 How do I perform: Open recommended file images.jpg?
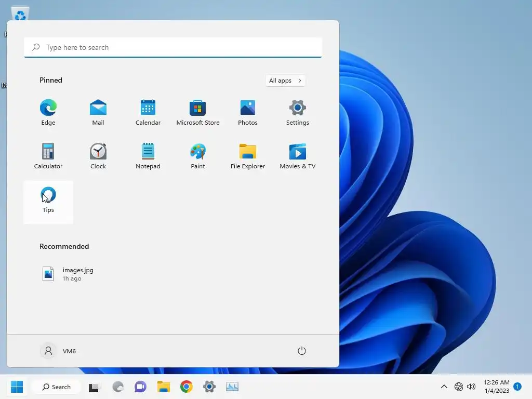point(68,274)
